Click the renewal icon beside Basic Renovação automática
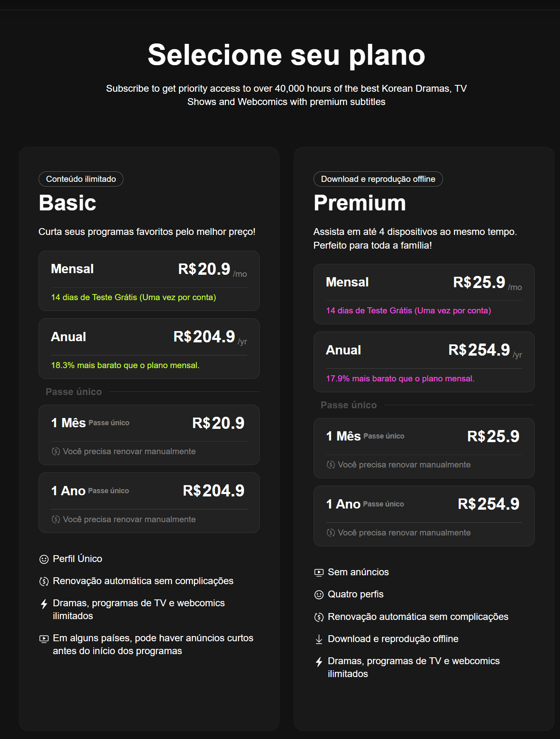The image size is (560, 739). (44, 581)
